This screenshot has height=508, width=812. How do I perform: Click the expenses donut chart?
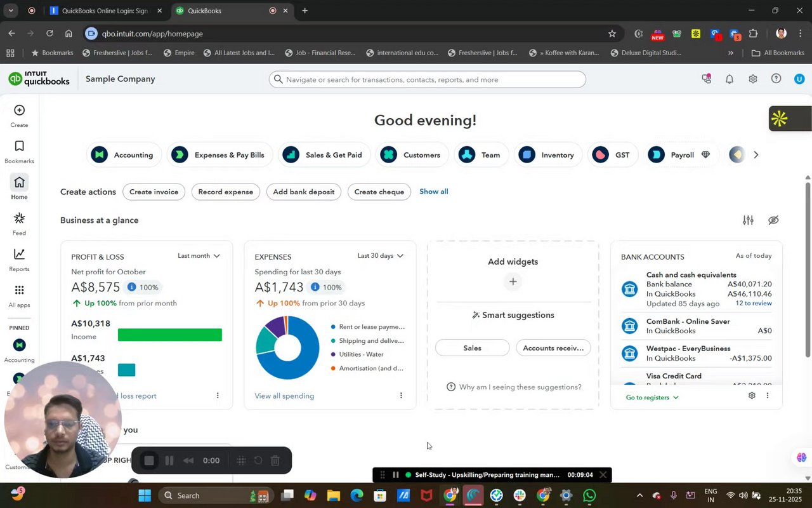[287, 347]
